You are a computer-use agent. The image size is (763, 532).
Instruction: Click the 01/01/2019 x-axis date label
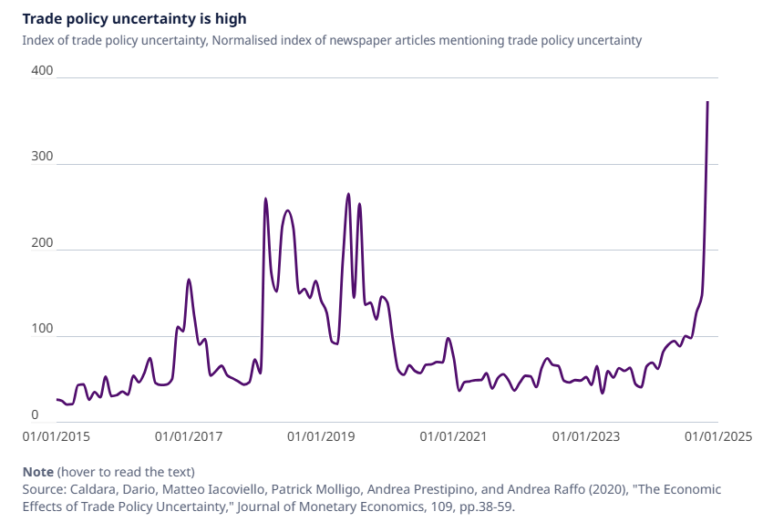pyautogui.click(x=321, y=436)
